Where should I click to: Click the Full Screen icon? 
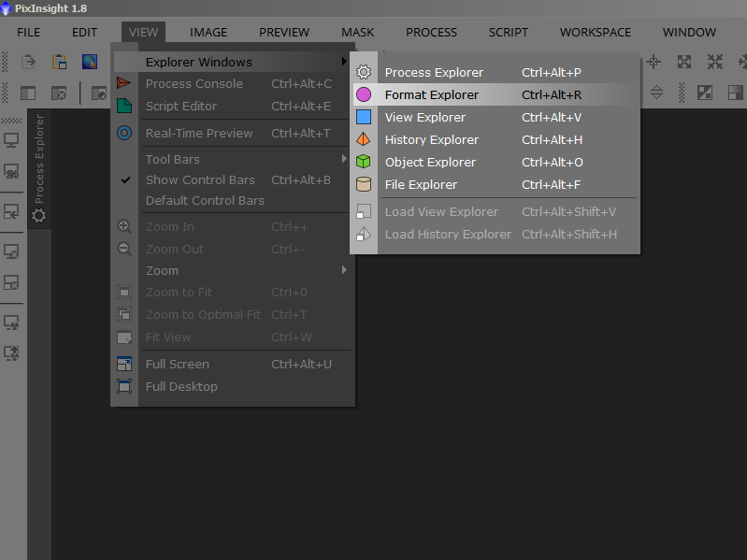(x=124, y=364)
